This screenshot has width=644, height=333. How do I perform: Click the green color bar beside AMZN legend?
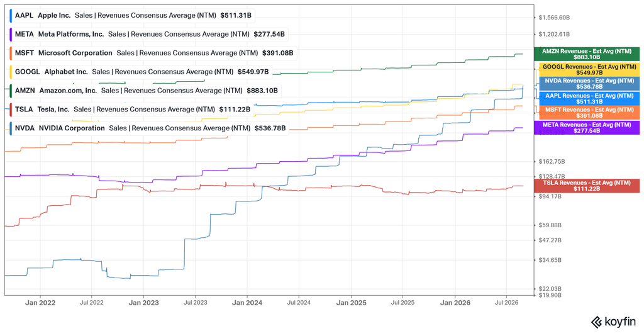[x=10, y=91]
